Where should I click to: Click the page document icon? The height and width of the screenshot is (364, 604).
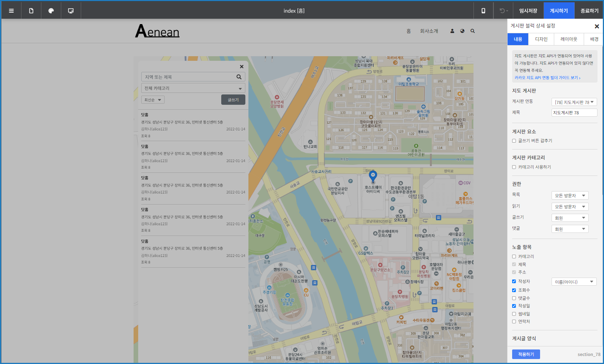coord(31,11)
